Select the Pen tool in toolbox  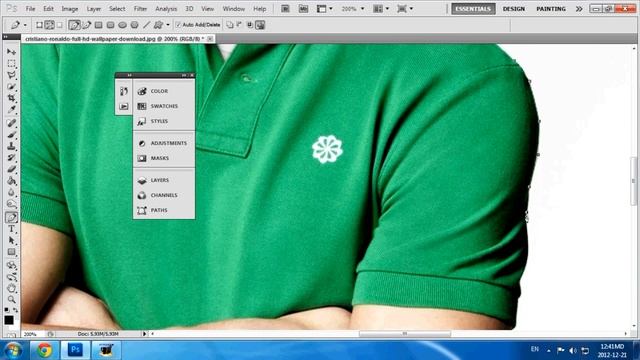click(11, 217)
